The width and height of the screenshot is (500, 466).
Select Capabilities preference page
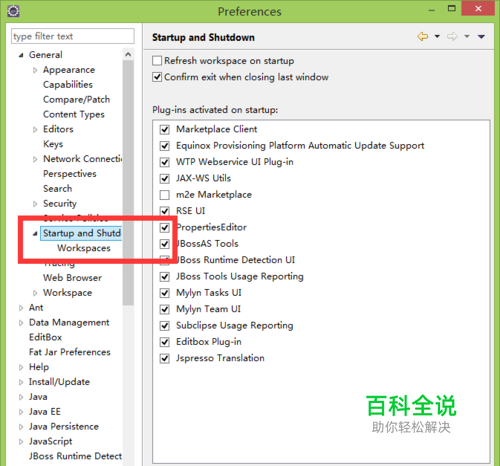[68, 85]
